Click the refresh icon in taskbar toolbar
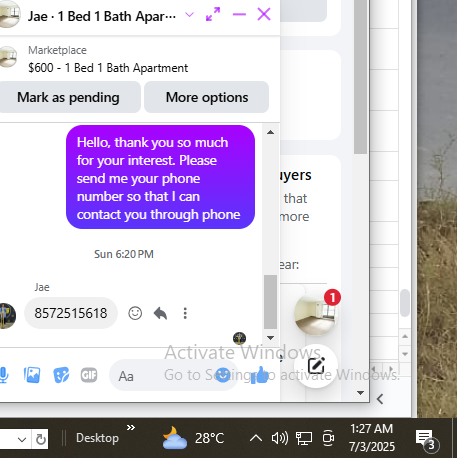Image resolution: width=457 pixels, height=458 pixels. tap(41, 440)
